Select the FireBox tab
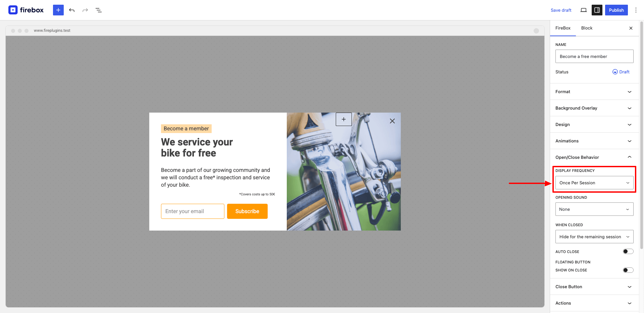Image resolution: width=644 pixels, height=313 pixels. pos(563,28)
